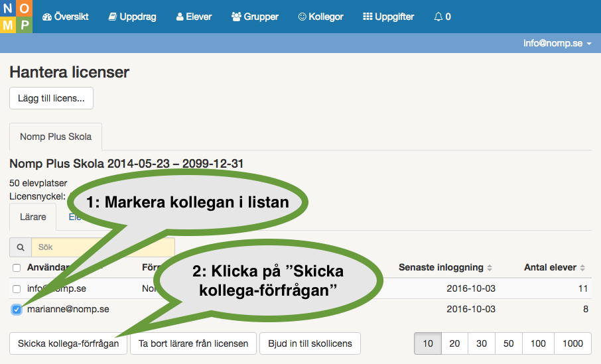Click the NOMP logo

[16, 17]
